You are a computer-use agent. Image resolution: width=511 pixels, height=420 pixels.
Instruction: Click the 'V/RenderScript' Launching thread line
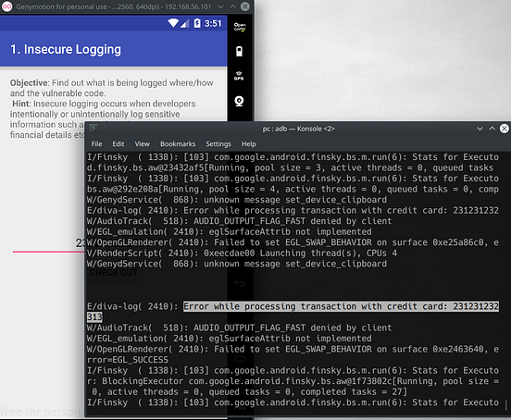pos(242,253)
